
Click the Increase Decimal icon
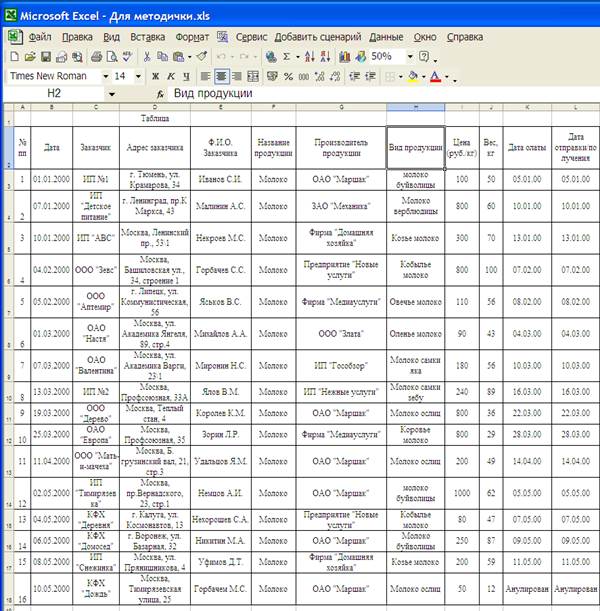[319, 76]
